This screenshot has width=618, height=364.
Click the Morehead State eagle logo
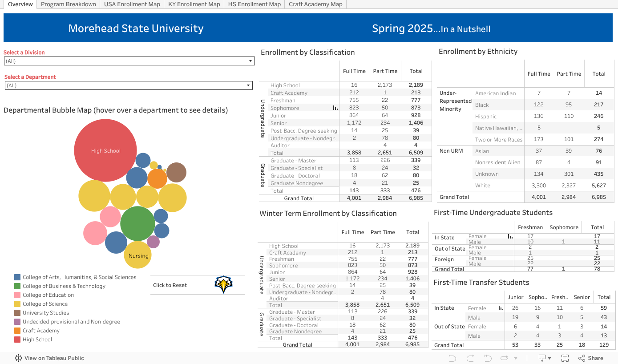click(223, 285)
